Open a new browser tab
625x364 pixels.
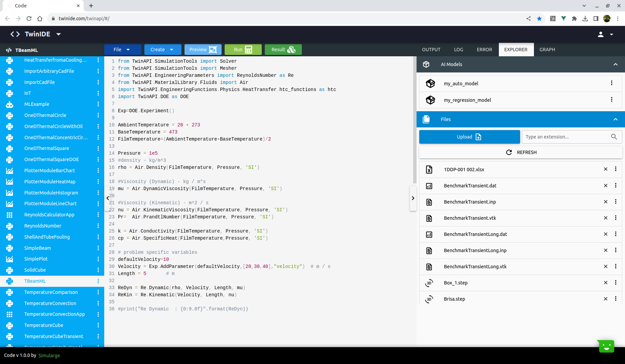[91, 6]
